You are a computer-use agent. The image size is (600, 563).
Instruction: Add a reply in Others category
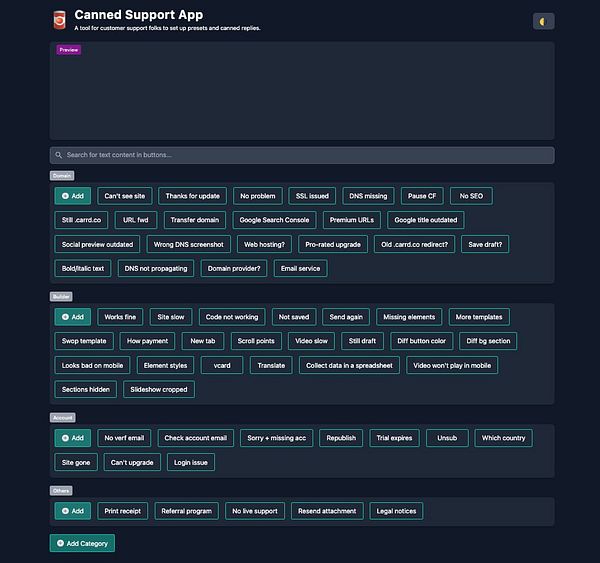point(73,511)
